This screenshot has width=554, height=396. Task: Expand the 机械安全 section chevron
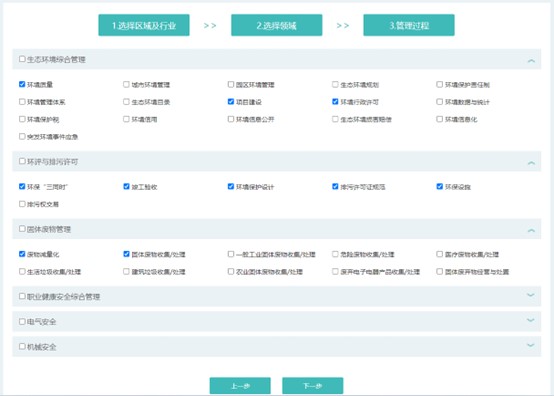click(x=531, y=345)
